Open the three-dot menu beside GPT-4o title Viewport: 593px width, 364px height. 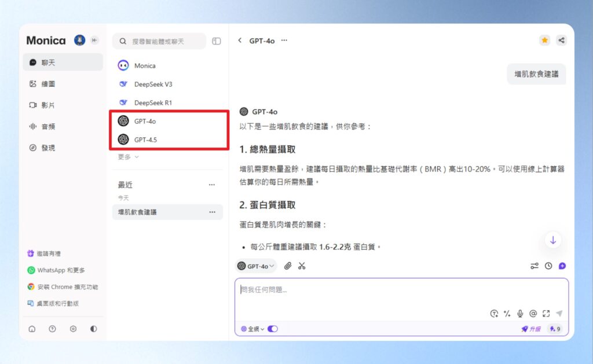(x=284, y=41)
